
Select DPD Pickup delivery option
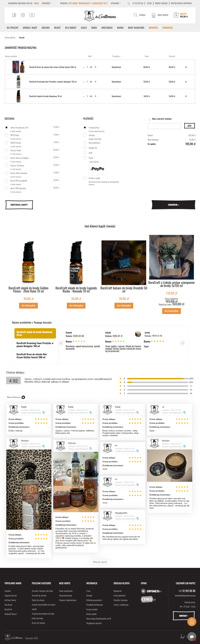pyautogui.click(x=6, y=135)
